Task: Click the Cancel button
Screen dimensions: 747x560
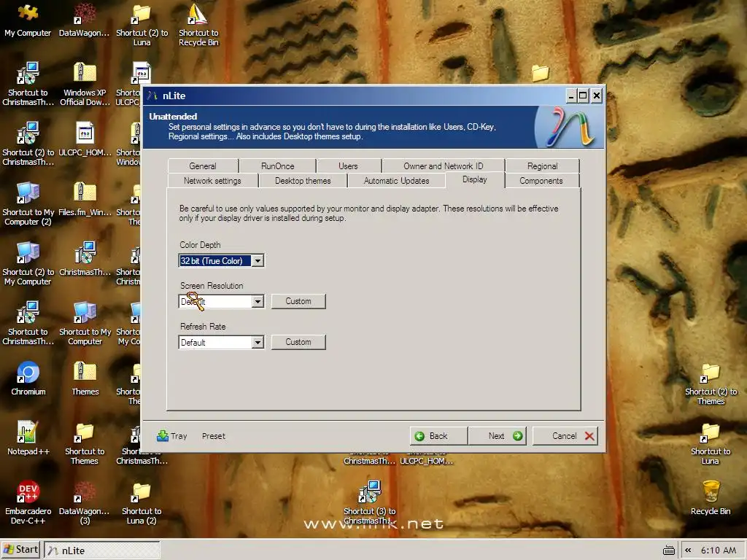Action: tap(565, 436)
